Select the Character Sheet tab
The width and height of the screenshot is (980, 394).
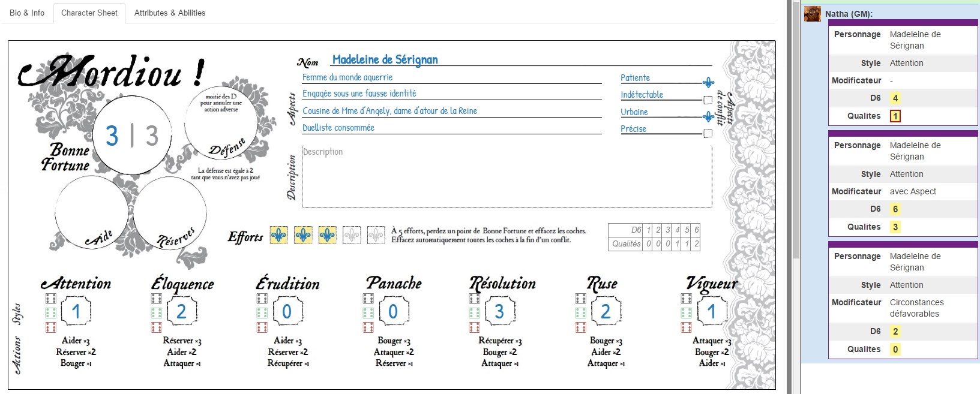pyautogui.click(x=89, y=13)
